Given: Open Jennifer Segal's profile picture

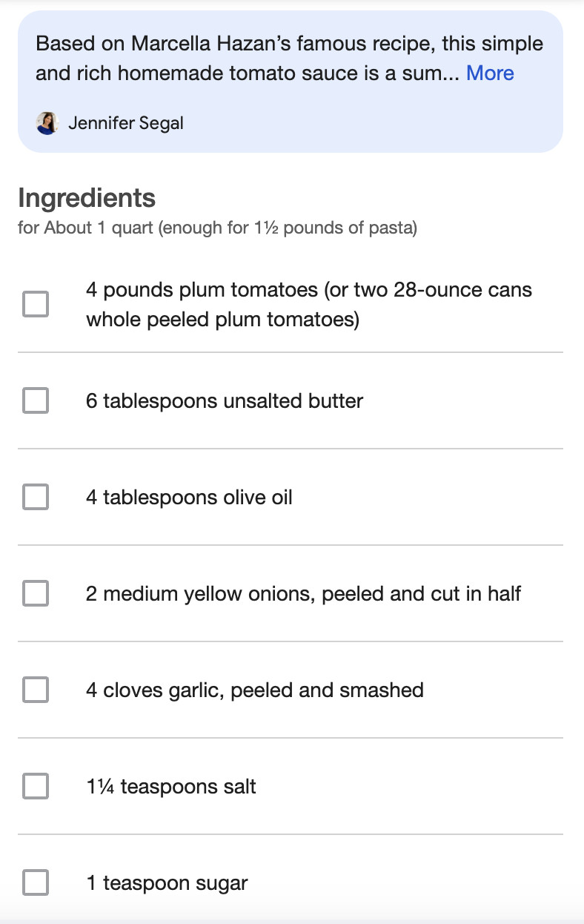Looking at the screenshot, I should pos(47,122).
